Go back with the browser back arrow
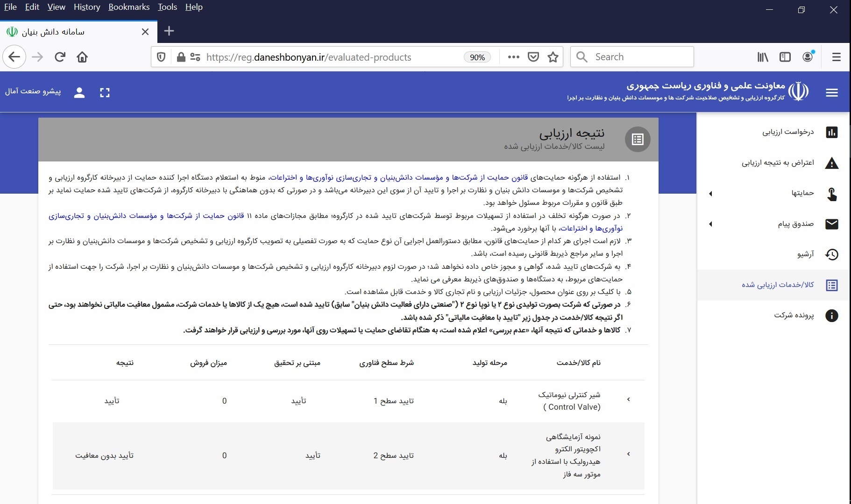This screenshot has height=504, width=851. (14, 57)
